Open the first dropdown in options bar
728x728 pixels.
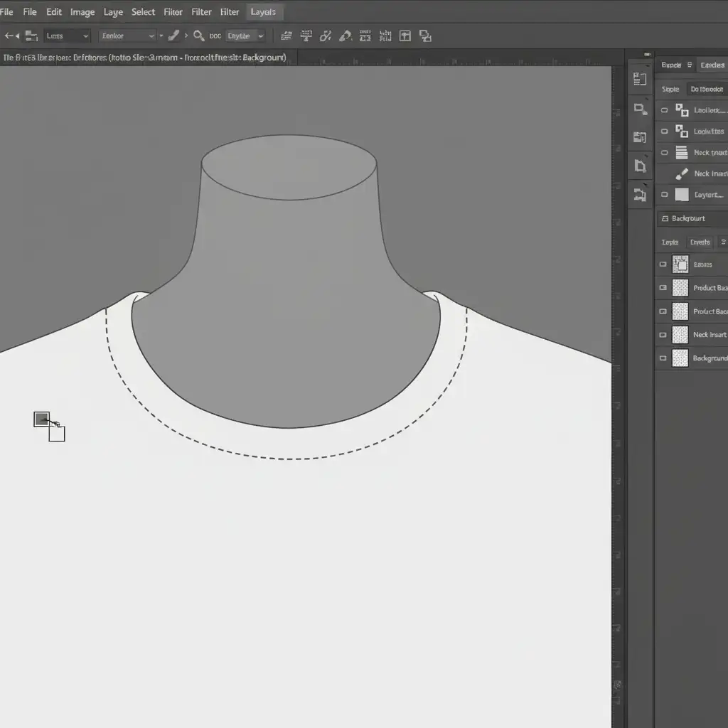(x=67, y=36)
